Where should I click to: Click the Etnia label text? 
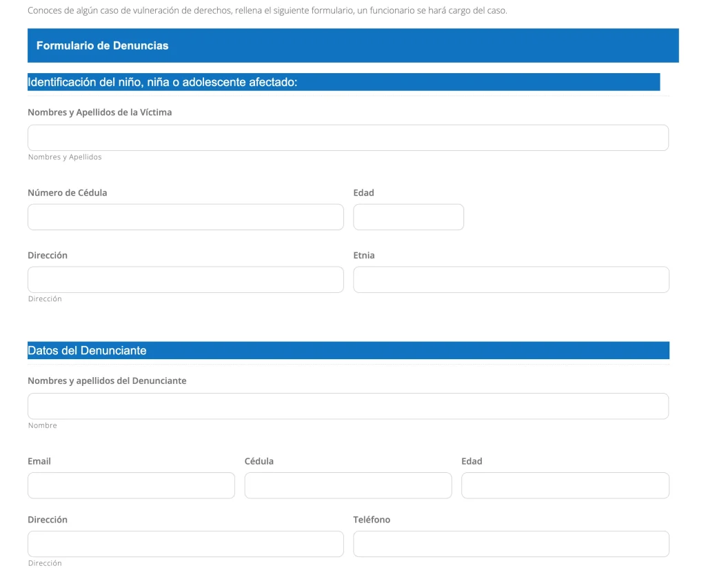(x=364, y=256)
